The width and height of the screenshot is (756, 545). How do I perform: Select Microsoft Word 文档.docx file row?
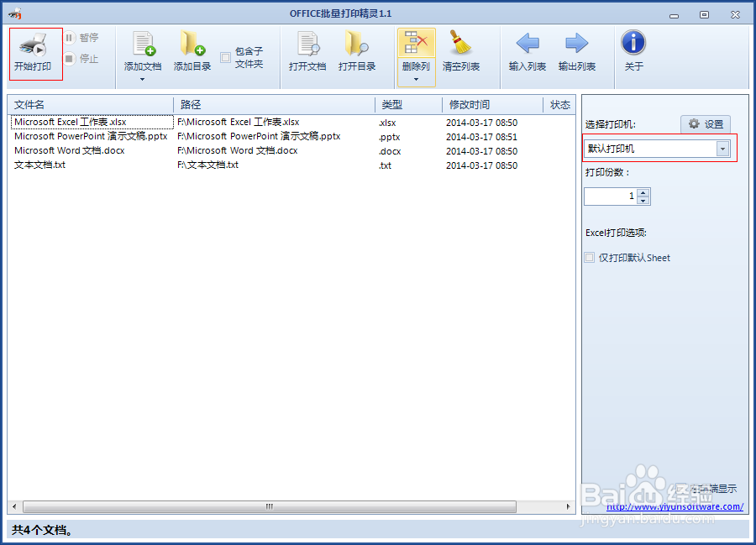(x=291, y=151)
